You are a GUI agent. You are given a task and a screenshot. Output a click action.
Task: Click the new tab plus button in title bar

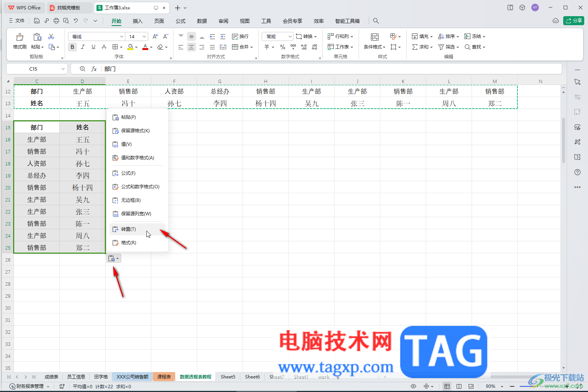pyautogui.click(x=178, y=8)
